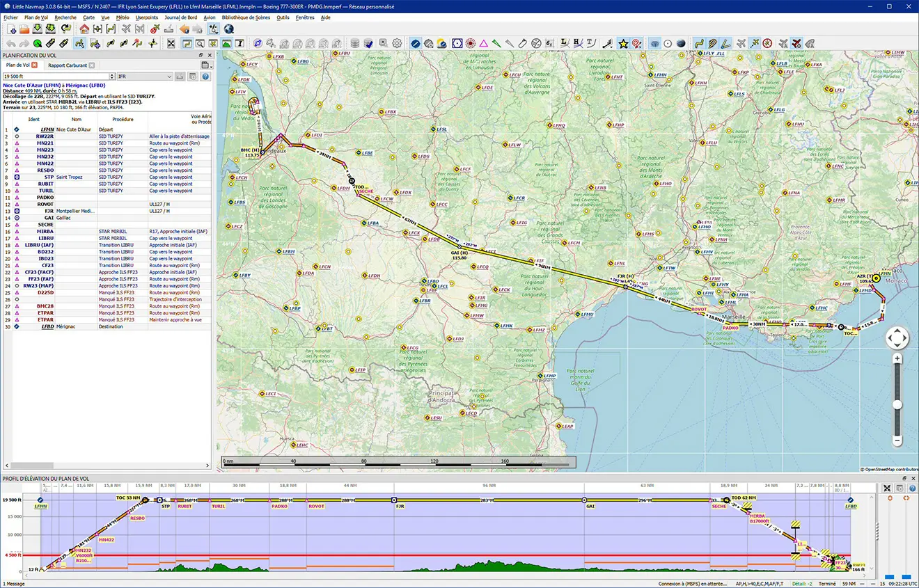Close the Rapport Carburant tab
The image size is (919, 588).
(x=93, y=65)
